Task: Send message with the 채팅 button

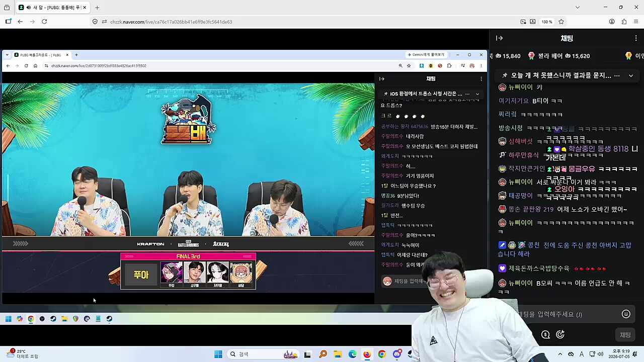Action: coord(625,335)
